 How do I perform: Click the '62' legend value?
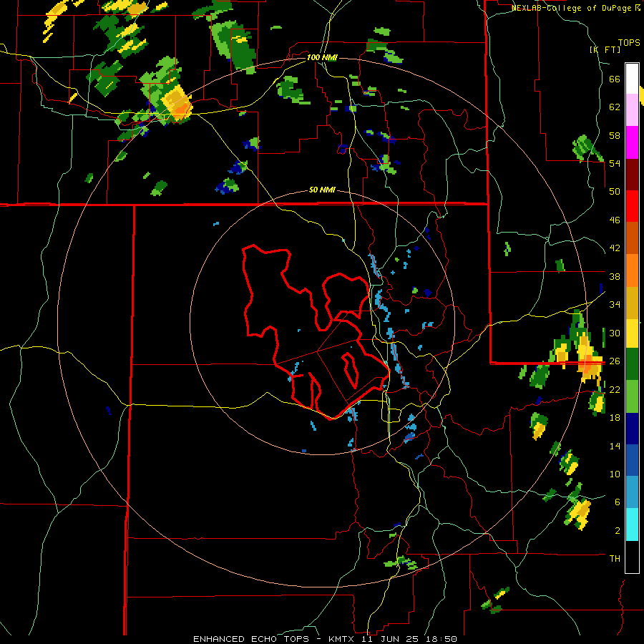click(x=615, y=107)
